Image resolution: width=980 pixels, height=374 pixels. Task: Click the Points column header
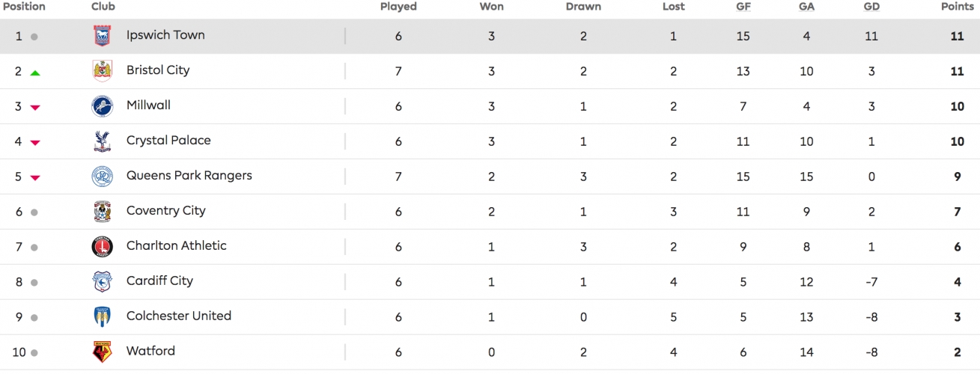[958, 7]
